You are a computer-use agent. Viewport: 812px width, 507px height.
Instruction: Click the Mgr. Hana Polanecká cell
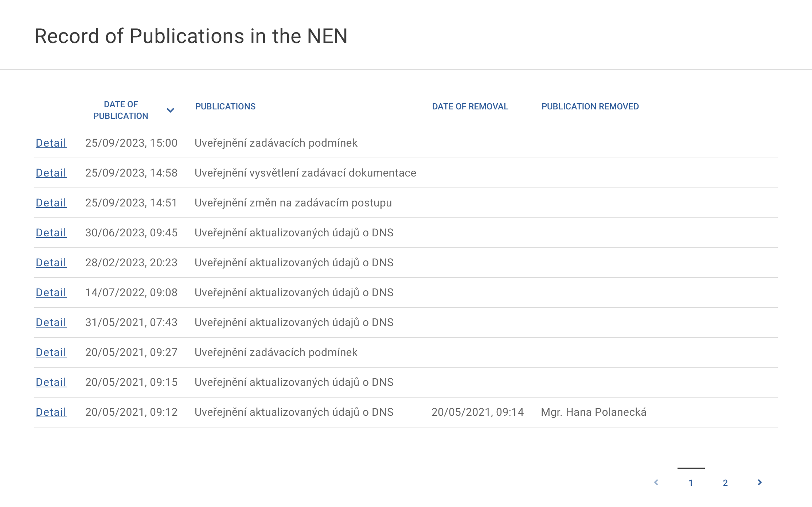pos(593,412)
